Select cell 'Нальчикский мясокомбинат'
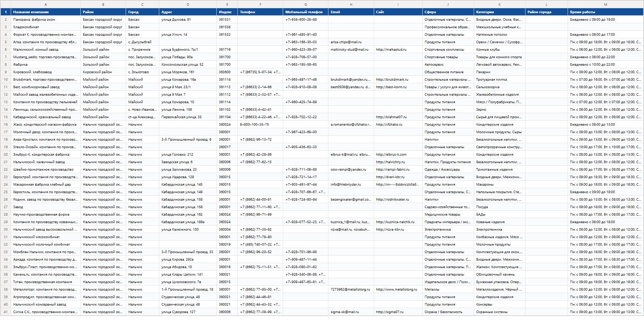Screen dimensions: 644x322 point(46,237)
